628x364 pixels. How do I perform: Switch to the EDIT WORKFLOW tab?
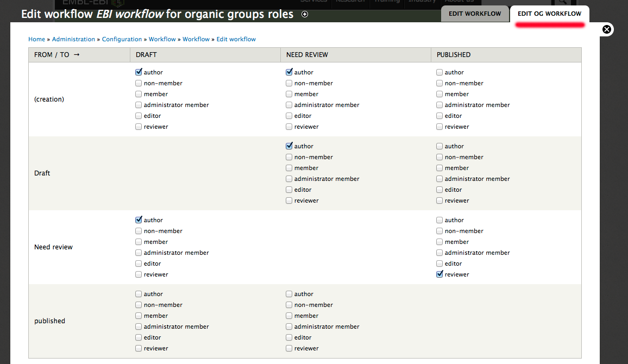coord(475,14)
